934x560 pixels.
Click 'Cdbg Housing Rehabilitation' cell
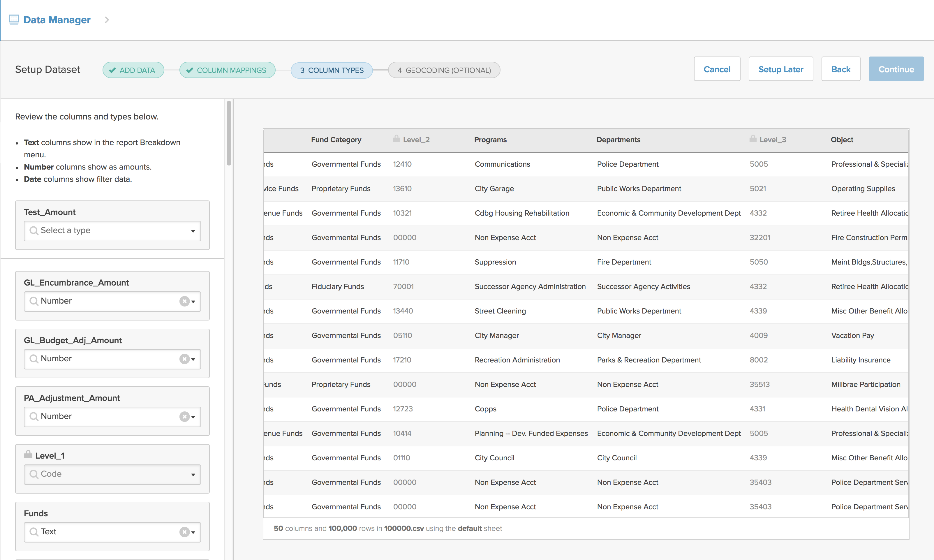click(522, 213)
